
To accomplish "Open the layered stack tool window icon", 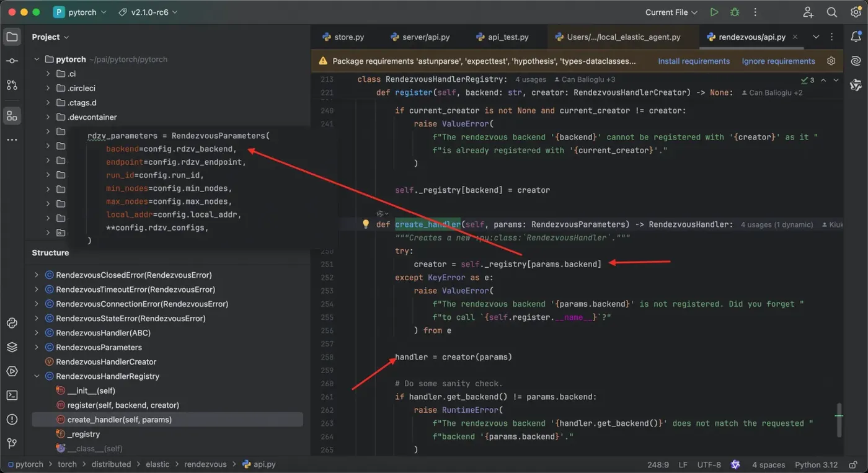I will (12, 347).
